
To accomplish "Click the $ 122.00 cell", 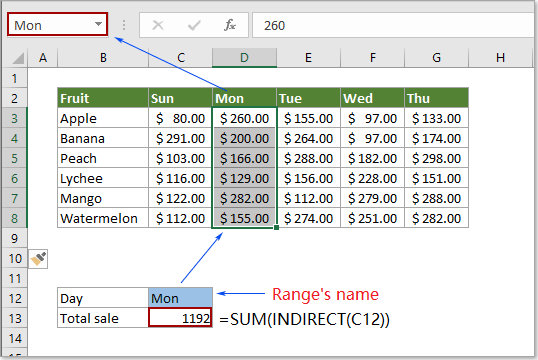I will 180,198.
